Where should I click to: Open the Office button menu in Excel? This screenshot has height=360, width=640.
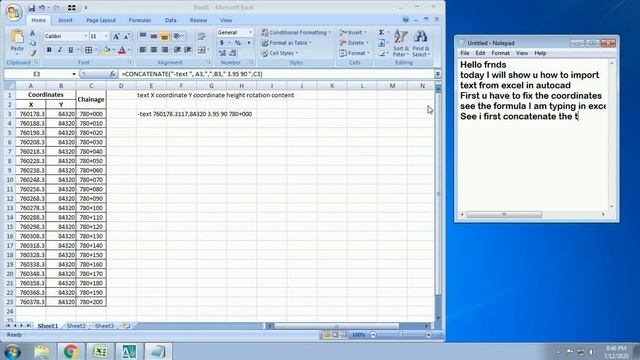[13, 12]
